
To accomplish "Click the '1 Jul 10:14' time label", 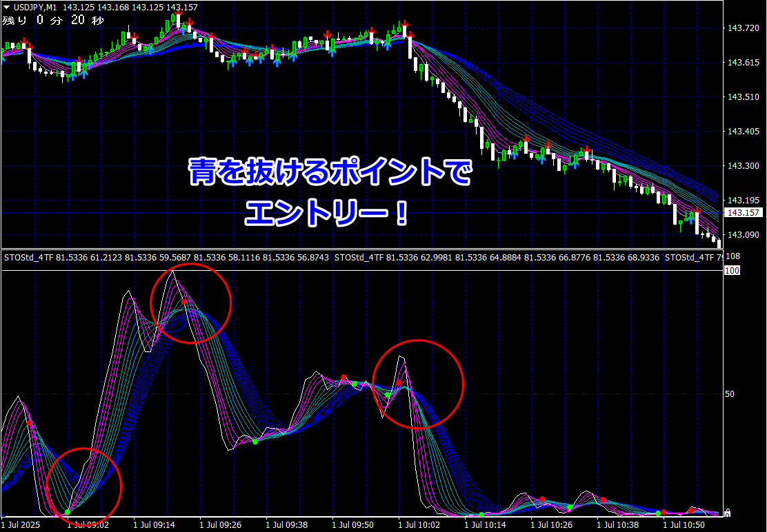I will click(x=486, y=525).
